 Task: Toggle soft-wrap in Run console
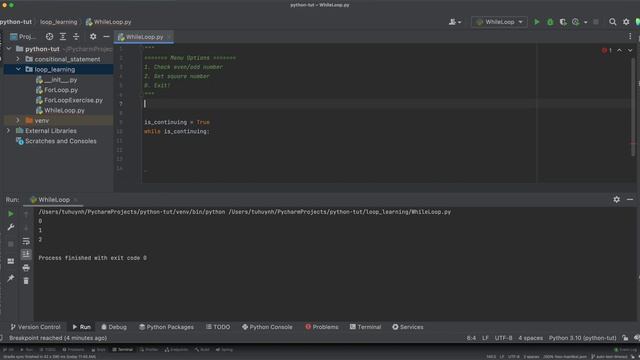(x=26, y=241)
